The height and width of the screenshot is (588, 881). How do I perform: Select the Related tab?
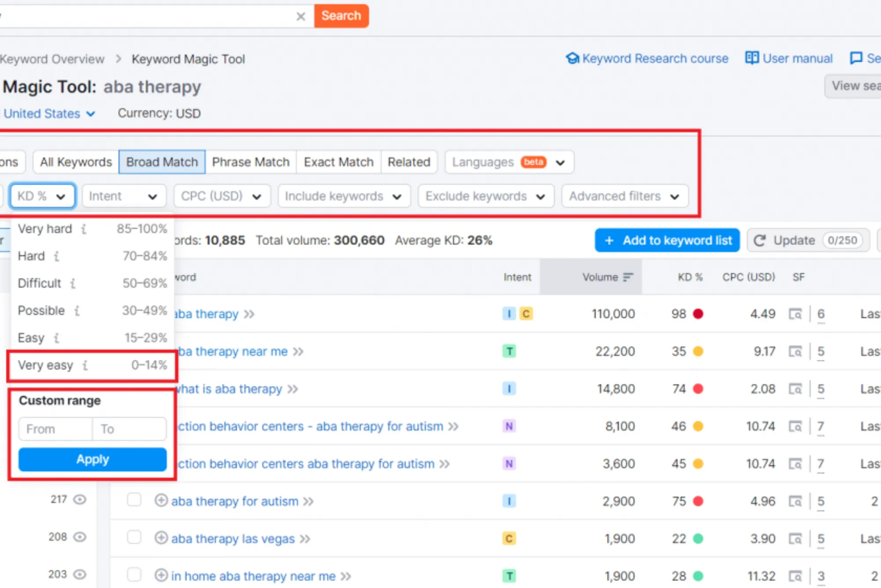pos(409,162)
